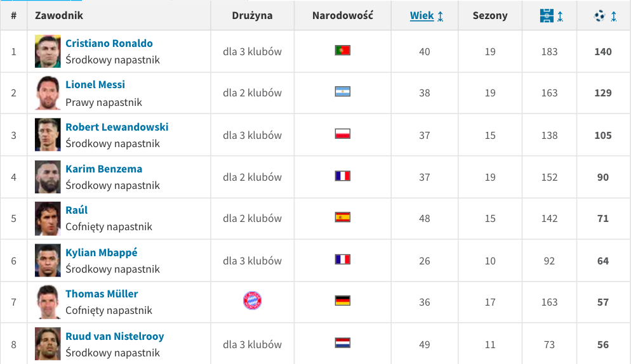Viewport: 631px width, 364px height.
Task: Click sort arrow beside the pitch icon
Action: (561, 16)
